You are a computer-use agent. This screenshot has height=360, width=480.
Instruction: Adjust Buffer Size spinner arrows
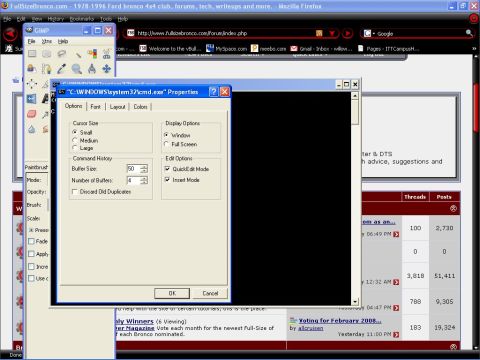144,169
